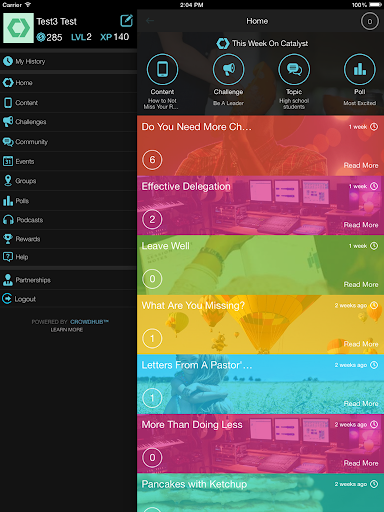Open the Poll bar chart circle icon
Image resolution: width=384 pixels, height=512 pixels.
[360, 69]
